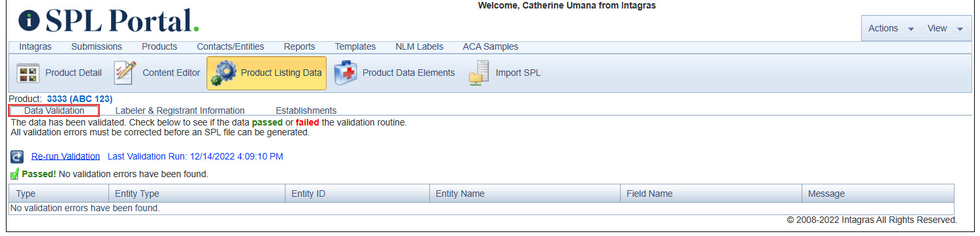
Task: Open product 3333 (ABC 123) link
Action: [x=80, y=99]
